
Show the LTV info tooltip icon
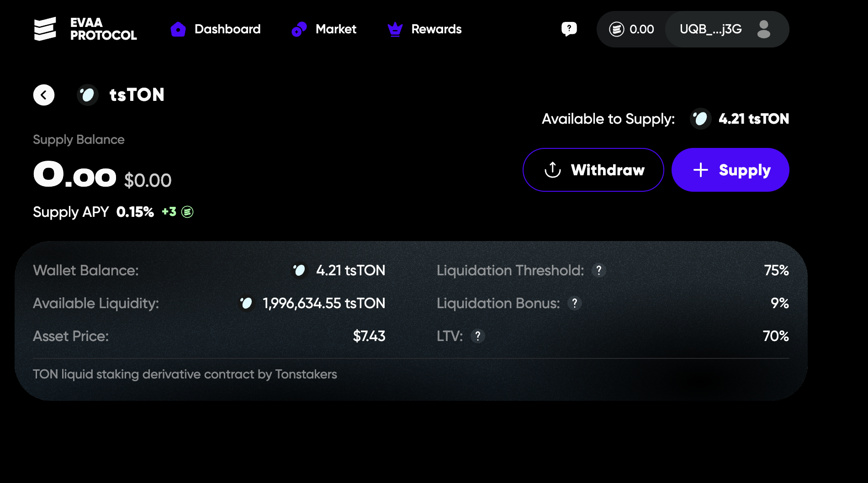click(477, 336)
